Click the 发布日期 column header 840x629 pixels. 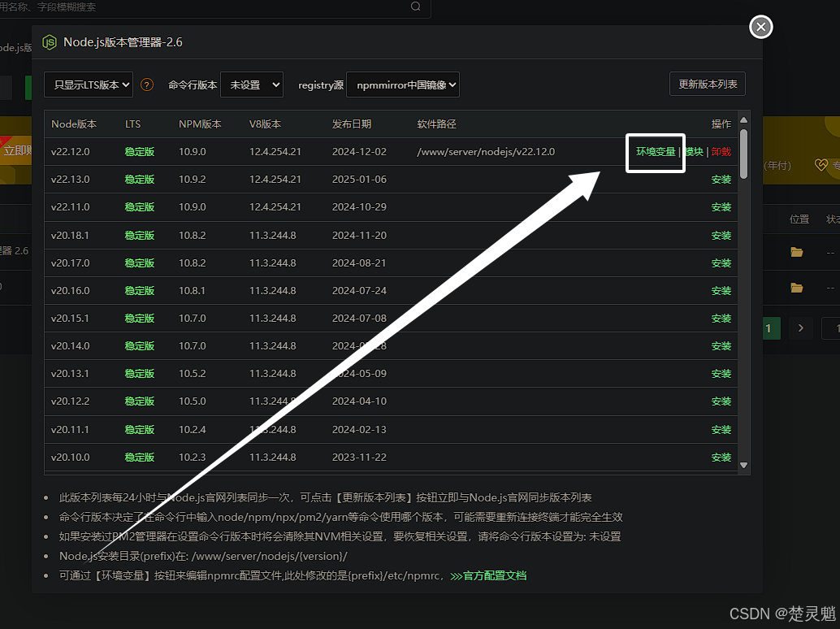[352, 124]
